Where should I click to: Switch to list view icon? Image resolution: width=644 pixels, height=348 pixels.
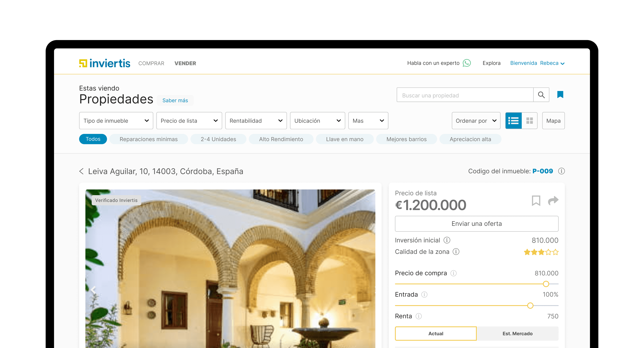click(513, 121)
